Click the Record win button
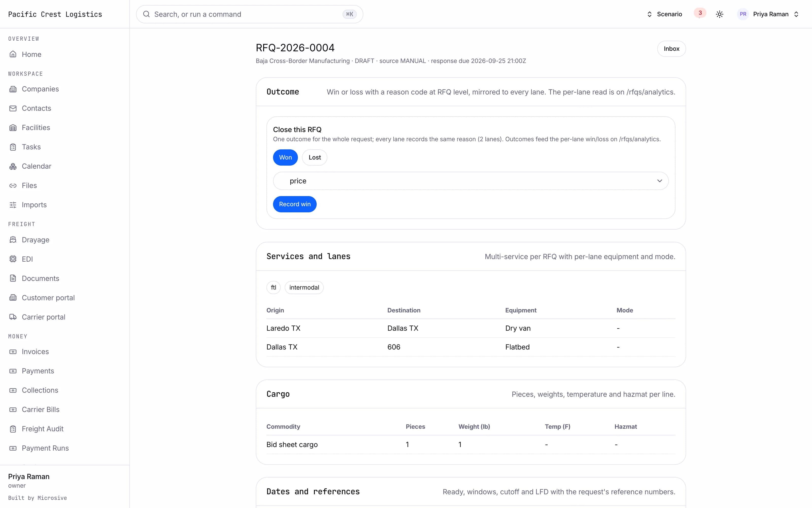 point(295,204)
